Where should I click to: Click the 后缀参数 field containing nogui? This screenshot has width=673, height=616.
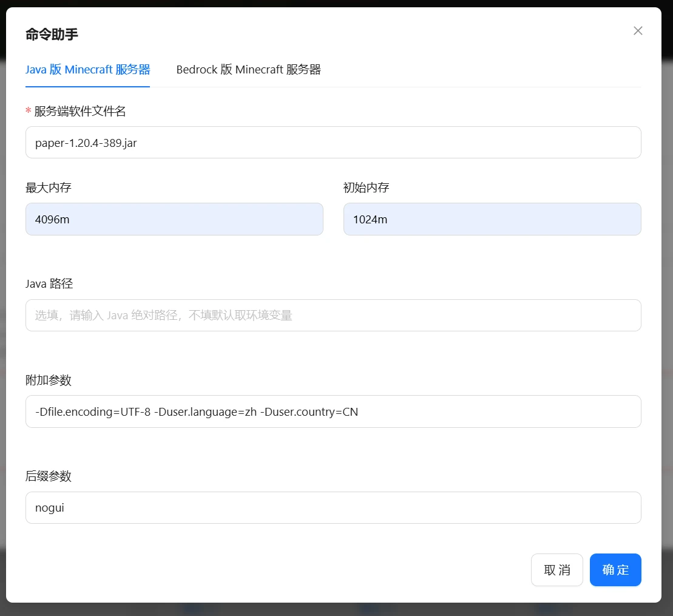(333, 508)
